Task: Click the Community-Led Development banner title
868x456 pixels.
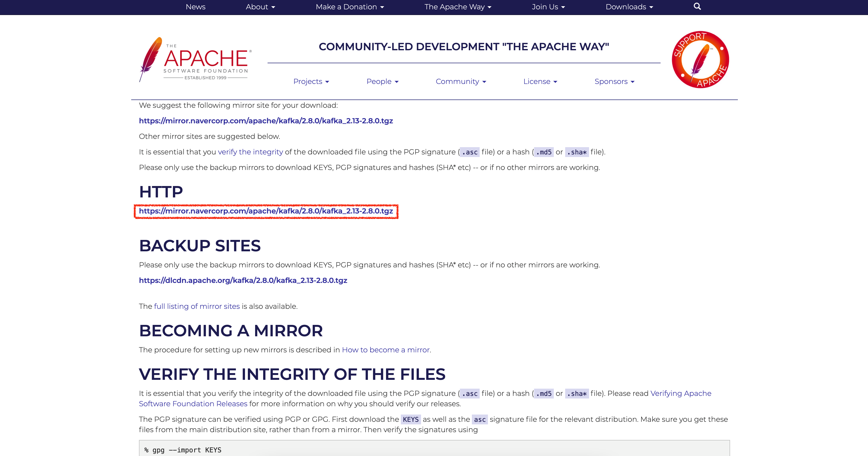Action: pos(464,46)
